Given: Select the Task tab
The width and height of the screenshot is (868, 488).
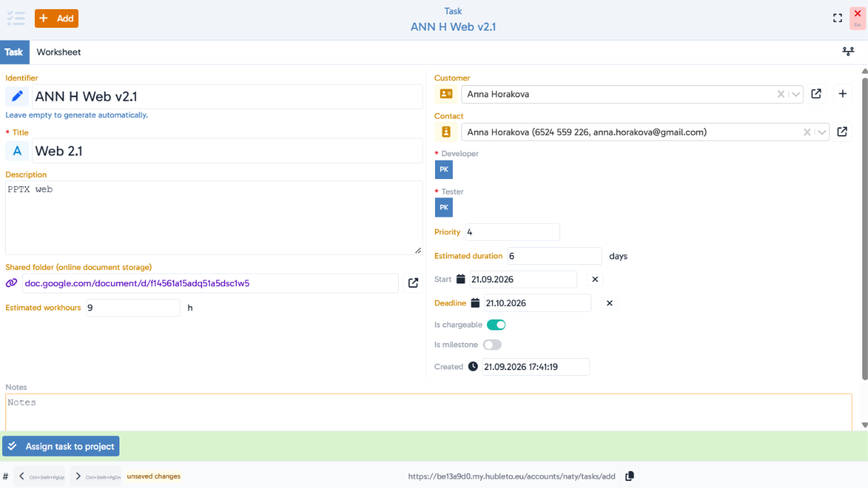Looking at the screenshot, I should click(x=14, y=52).
